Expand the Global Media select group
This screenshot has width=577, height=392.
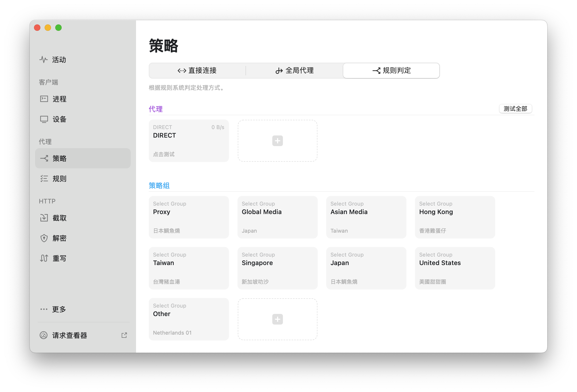click(277, 217)
